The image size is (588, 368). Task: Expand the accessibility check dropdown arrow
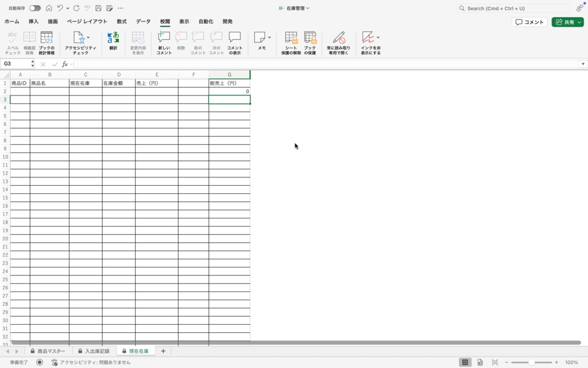(88, 37)
